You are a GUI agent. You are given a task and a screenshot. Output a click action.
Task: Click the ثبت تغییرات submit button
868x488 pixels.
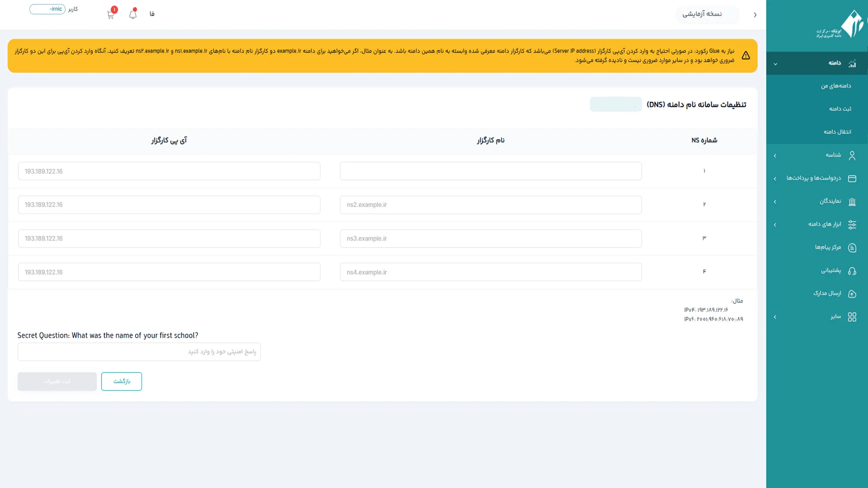(x=57, y=381)
